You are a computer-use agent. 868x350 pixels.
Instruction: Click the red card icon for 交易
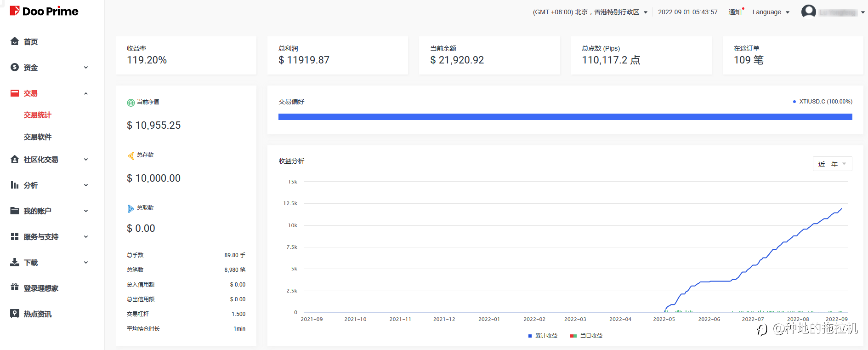click(x=15, y=93)
